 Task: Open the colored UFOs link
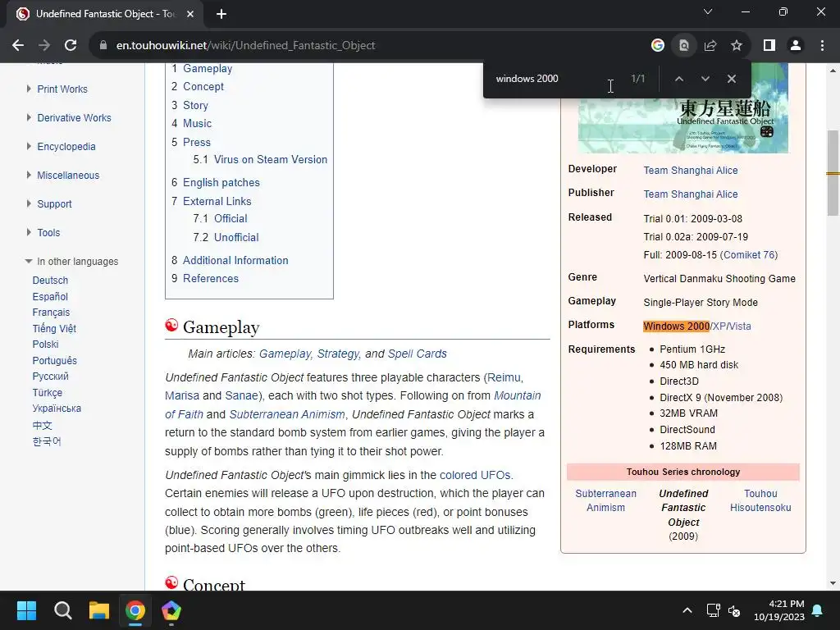475,475
